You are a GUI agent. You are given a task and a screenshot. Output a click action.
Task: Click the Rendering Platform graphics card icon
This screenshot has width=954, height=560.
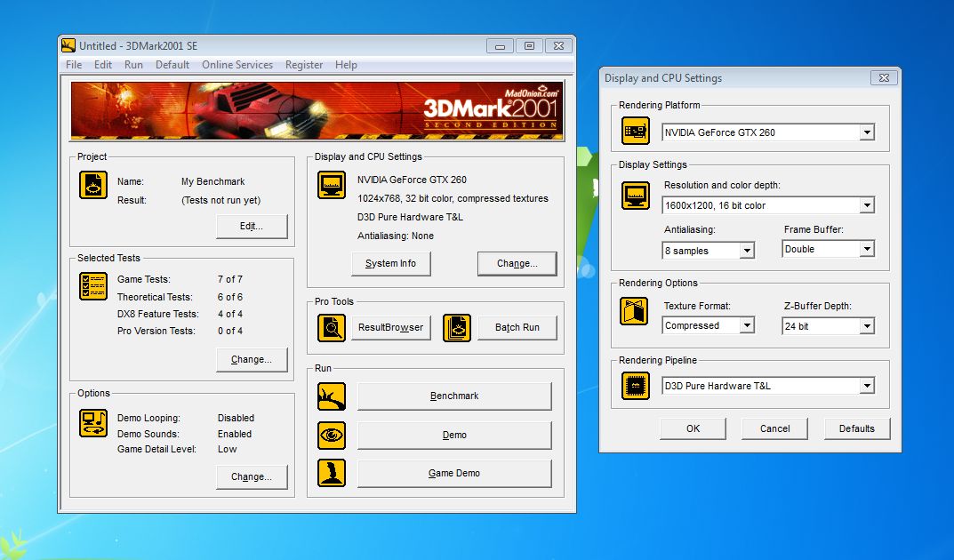(x=636, y=132)
